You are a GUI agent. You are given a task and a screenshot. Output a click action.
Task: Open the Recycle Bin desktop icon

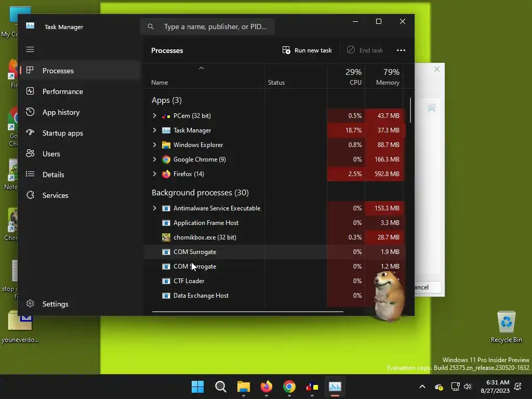(506, 327)
